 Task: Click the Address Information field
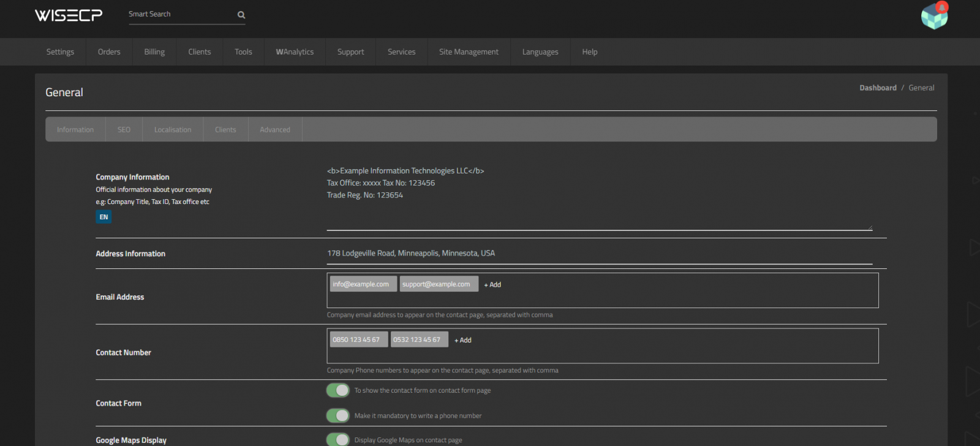(x=600, y=254)
